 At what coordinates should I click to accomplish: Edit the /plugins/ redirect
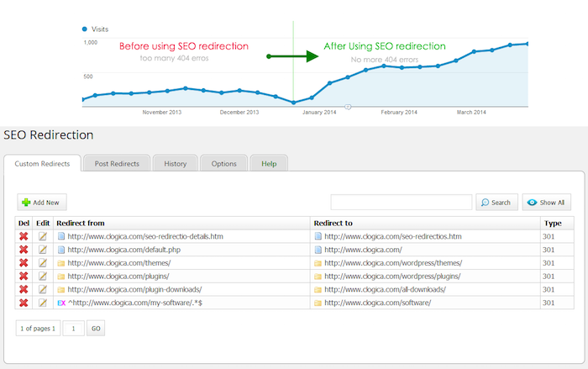43,276
